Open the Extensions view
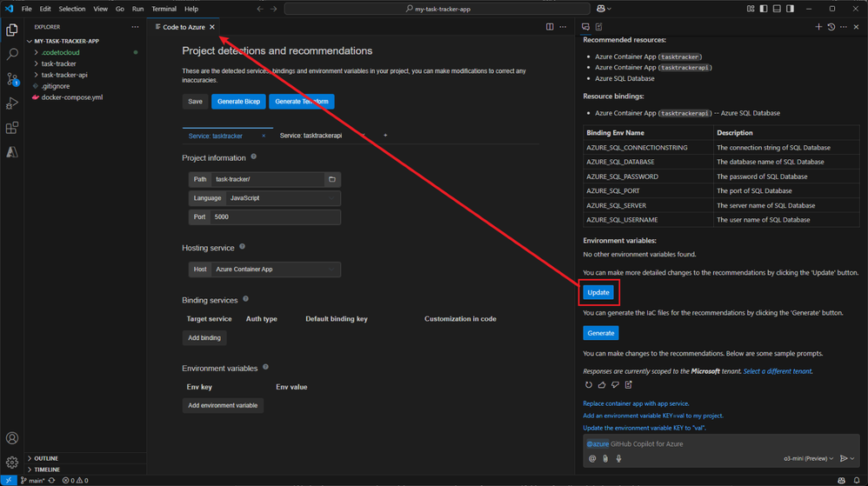 [11, 128]
